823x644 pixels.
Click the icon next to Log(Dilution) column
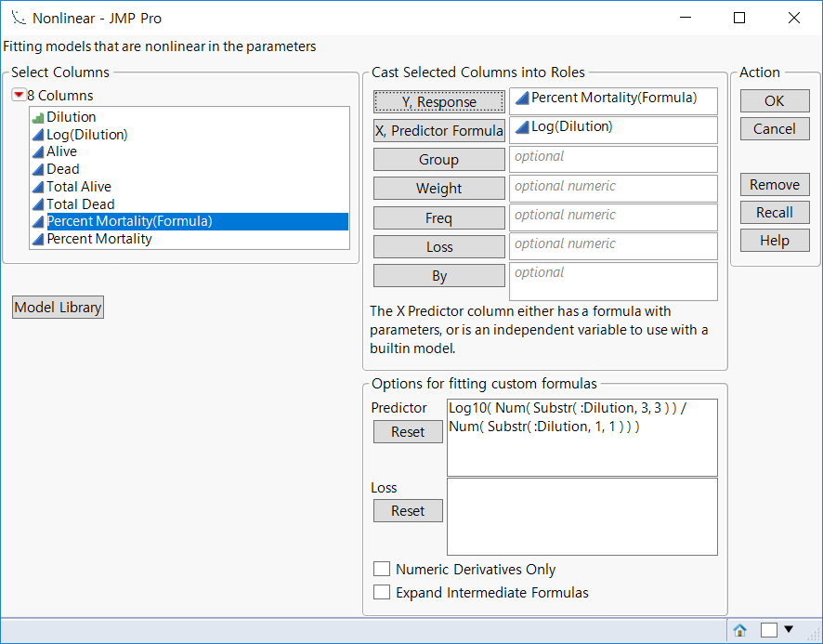pos(38,135)
